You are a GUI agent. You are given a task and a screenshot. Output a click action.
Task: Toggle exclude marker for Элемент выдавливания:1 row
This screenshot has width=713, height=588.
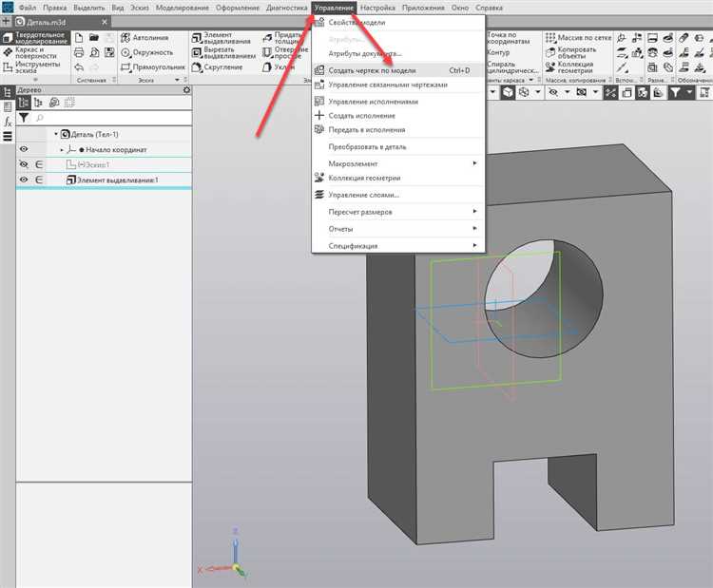click(x=39, y=180)
